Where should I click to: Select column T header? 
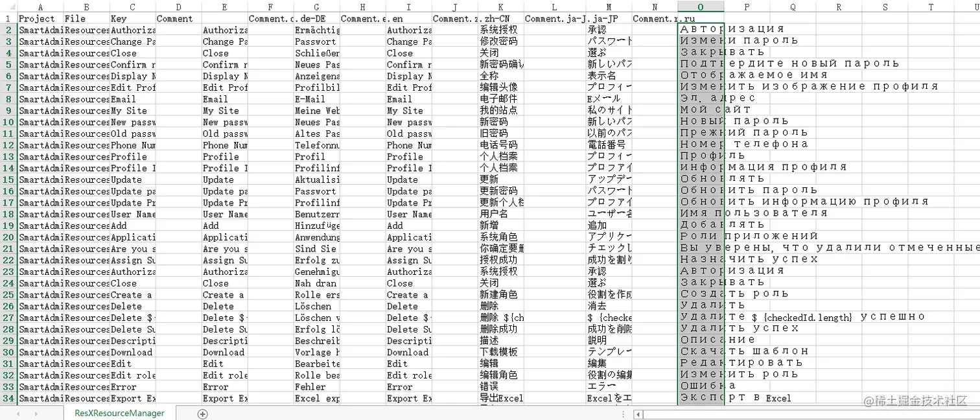click(x=931, y=7)
